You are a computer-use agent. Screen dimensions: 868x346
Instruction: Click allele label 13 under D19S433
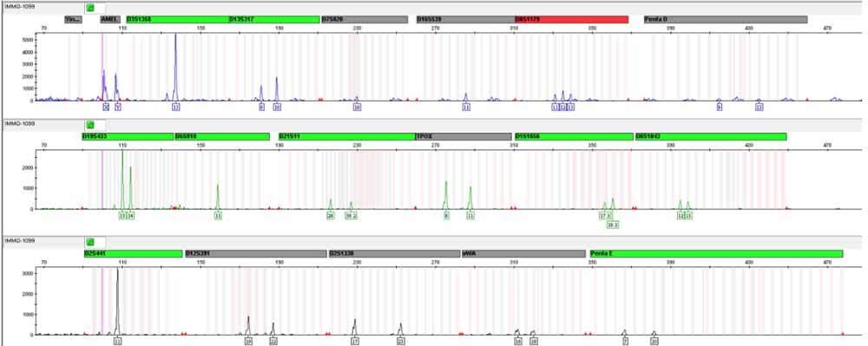122,216
